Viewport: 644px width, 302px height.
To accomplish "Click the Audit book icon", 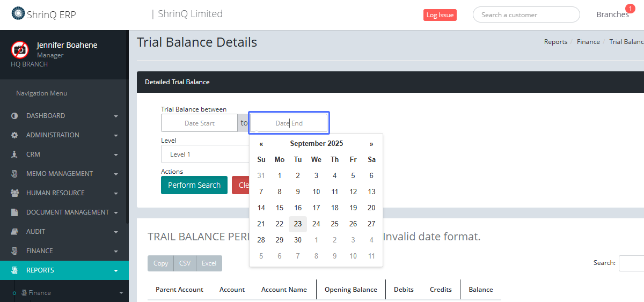I will 14,232.
